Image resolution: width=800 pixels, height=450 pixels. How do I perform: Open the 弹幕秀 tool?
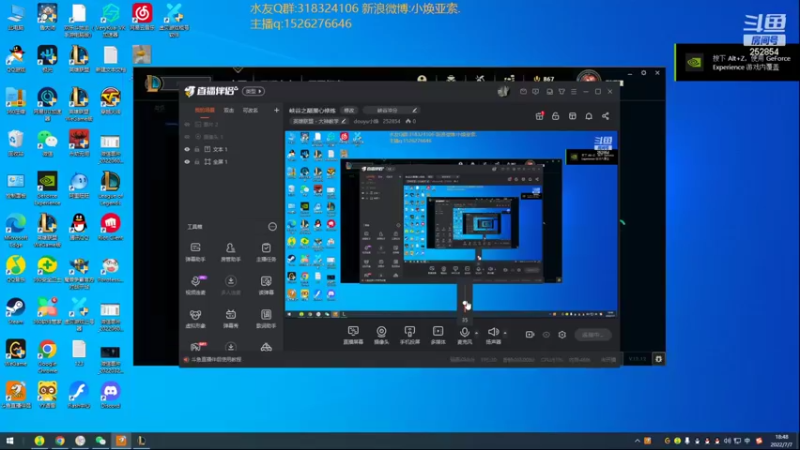pos(231,318)
